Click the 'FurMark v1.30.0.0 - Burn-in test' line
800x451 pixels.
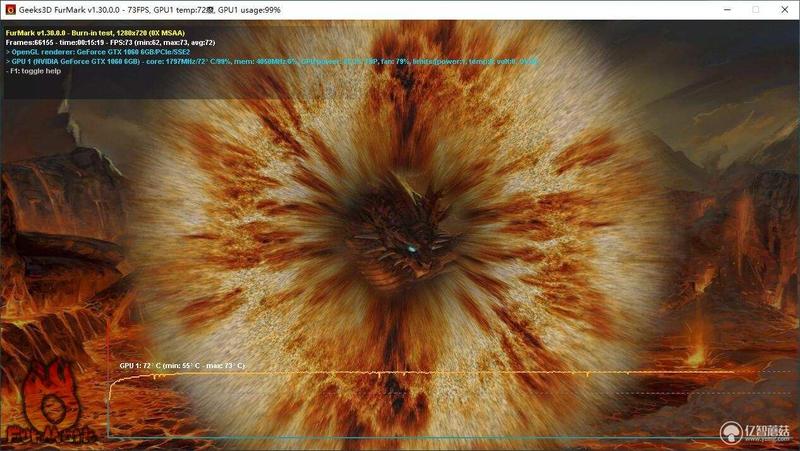[95, 33]
